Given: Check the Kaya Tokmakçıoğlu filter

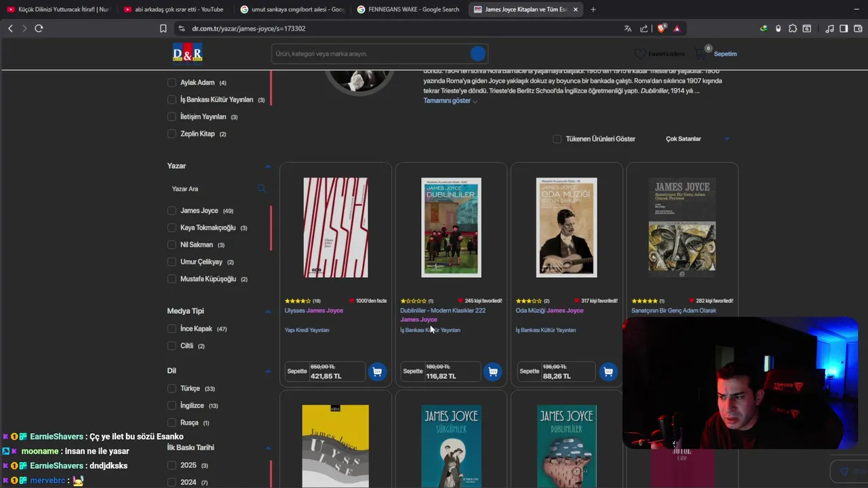Looking at the screenshot, I should pos(172,228).
